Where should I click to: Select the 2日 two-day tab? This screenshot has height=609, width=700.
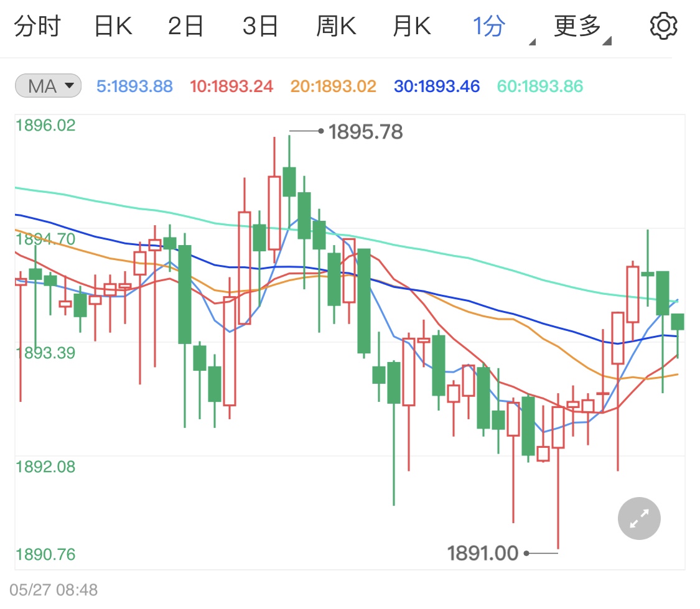(x=185, y=26)
